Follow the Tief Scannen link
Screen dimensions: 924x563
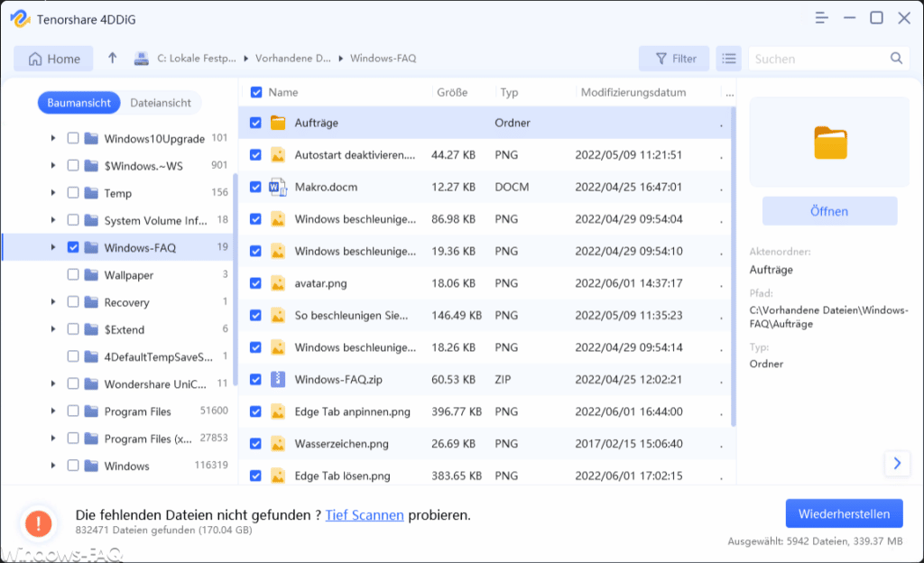click(365, 514)
